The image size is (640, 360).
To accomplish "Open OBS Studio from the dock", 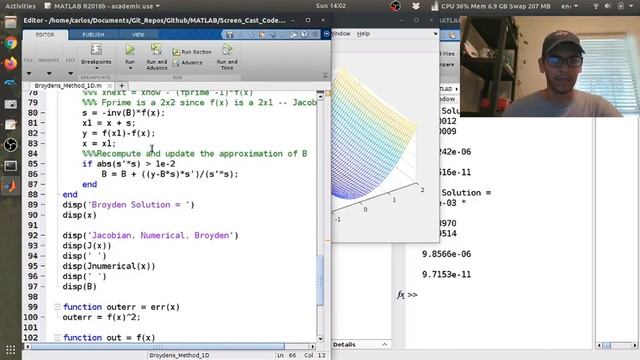I will click(x=11, y=145).
